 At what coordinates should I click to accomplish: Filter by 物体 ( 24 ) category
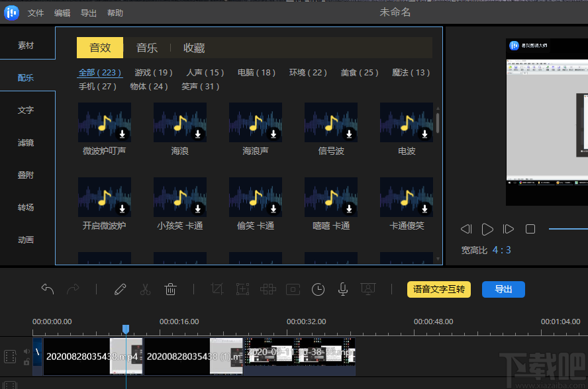click(149, 86)
